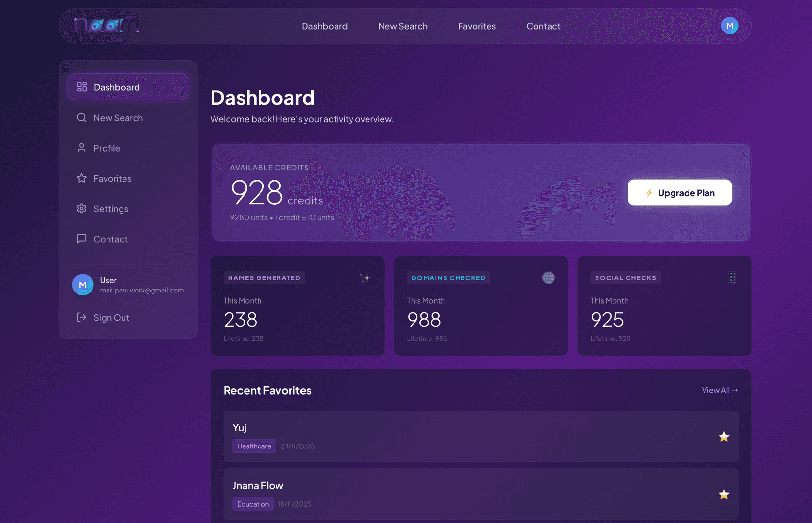Viewport: 812px width, 523px height.
Task: Click the Sign Out arrow icon
Action: pyautogui.click(x=81, y=317)
